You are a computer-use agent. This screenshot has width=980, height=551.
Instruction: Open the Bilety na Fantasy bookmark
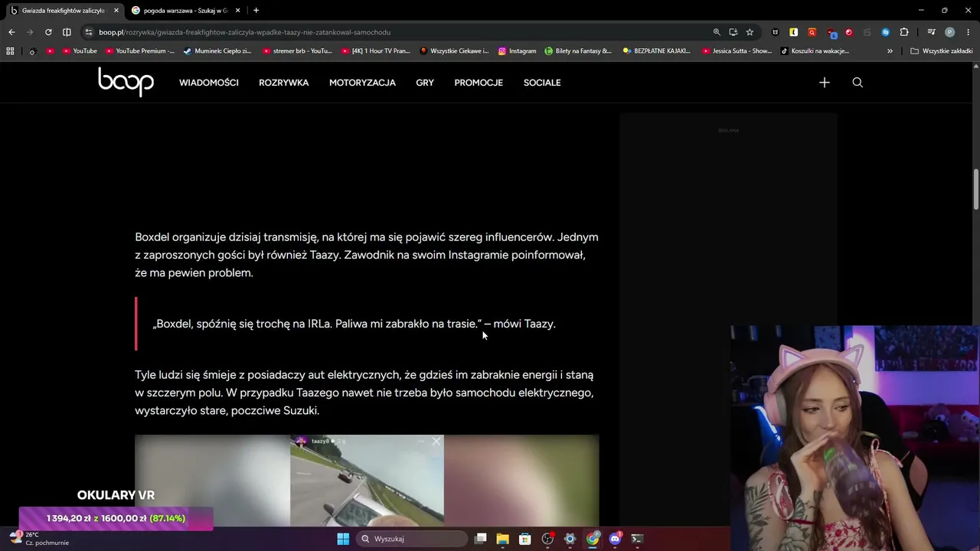coord(579,51)
